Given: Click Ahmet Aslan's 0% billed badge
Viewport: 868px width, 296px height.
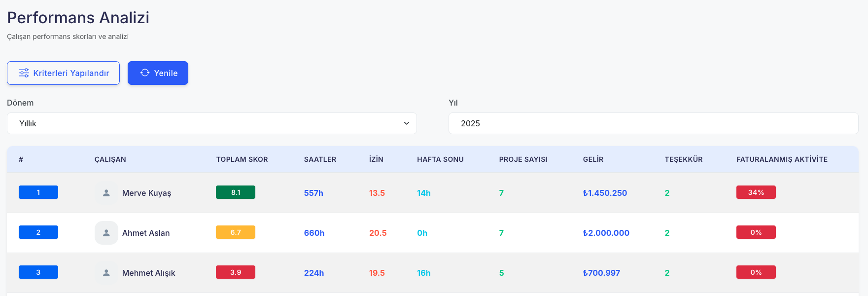Looking at the screenshot, I should point(756,232).
